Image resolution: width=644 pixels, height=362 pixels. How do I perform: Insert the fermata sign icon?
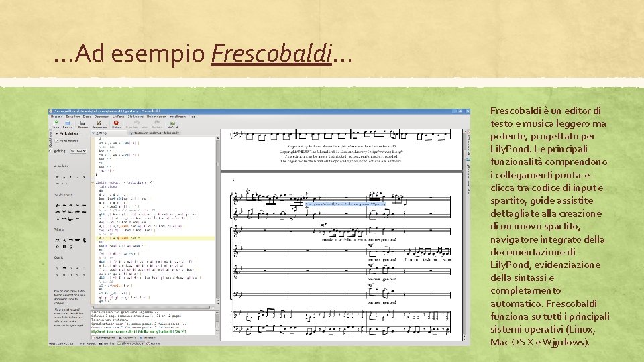pos(58,240)
